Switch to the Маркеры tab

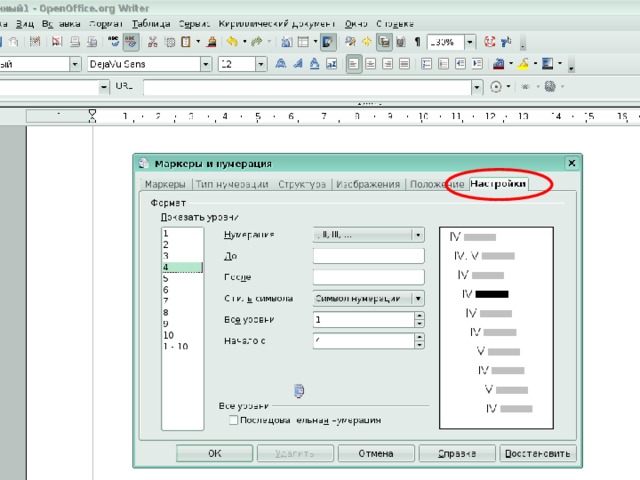(x=165, y=184)
